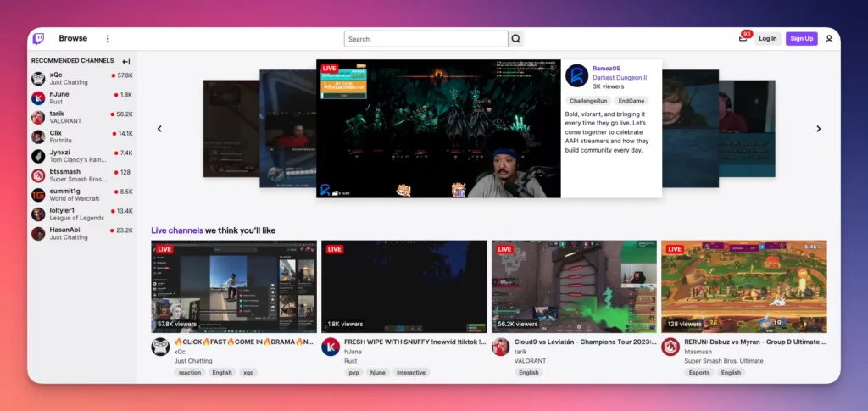This screenshot has height=411, width=868.
Task: Click btssmash avatar below stream card
Action: pos(670,347)
